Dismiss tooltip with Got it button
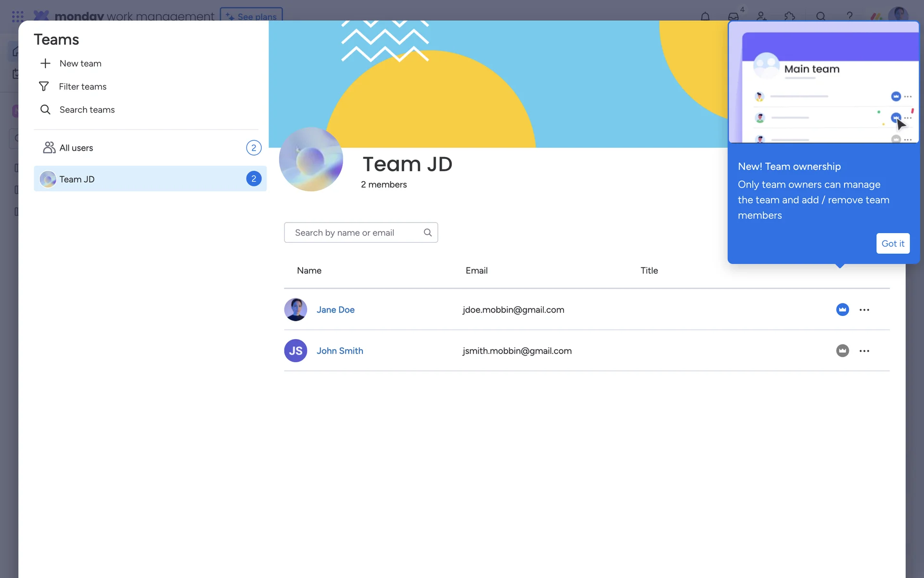924x578 pixels. pos(893,244)
